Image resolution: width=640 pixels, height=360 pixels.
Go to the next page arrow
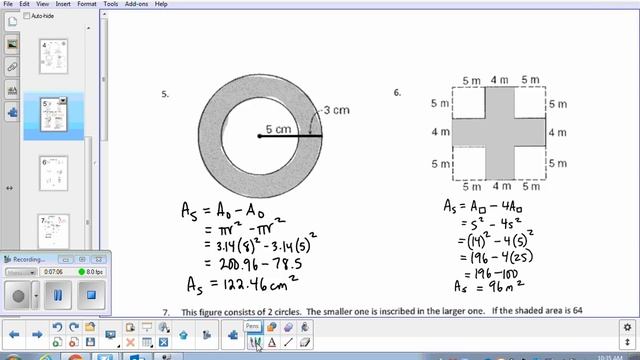pos(37,335)
